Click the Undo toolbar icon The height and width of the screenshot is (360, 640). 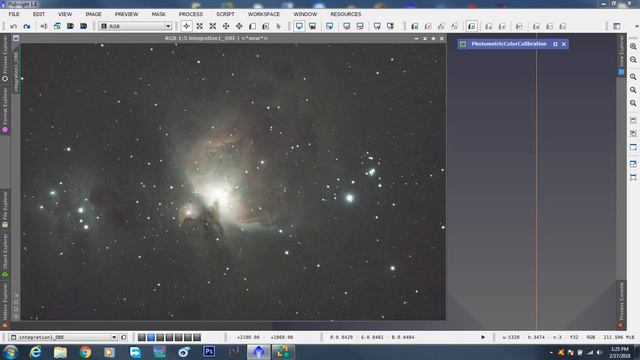[13, 26]
